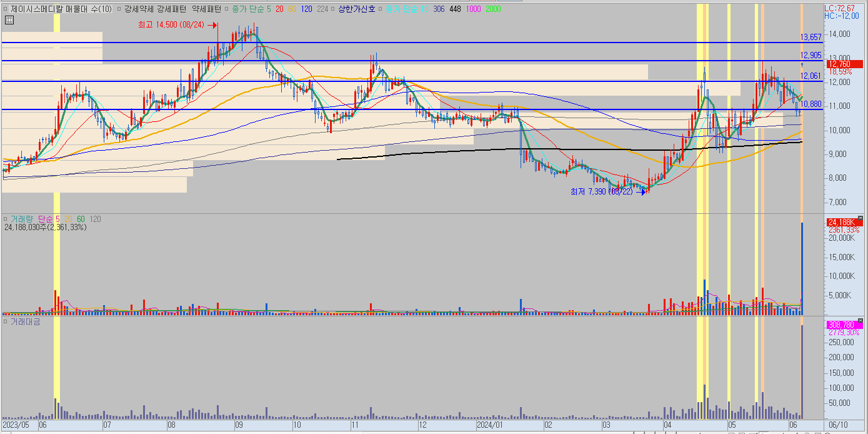The width and height of the screenshot is (868, 434).
Task: Toggle the square marker before 상한가신호
Action: click(x=332, y=9)
